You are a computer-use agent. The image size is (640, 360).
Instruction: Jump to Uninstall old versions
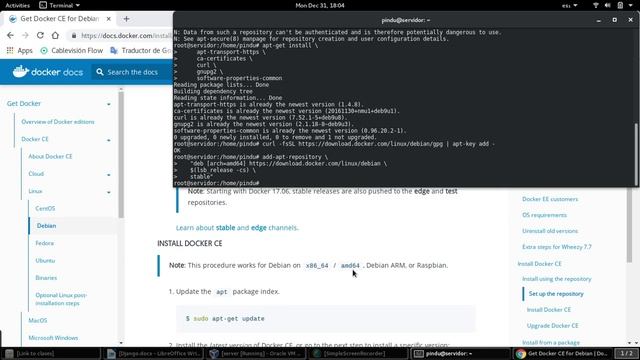click(x=550, y=231)
